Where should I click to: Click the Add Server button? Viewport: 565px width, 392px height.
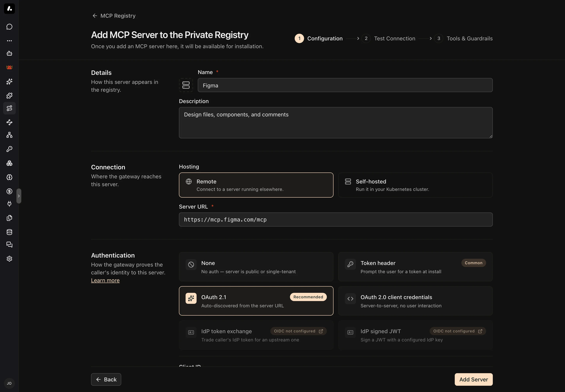click(474, 379)
